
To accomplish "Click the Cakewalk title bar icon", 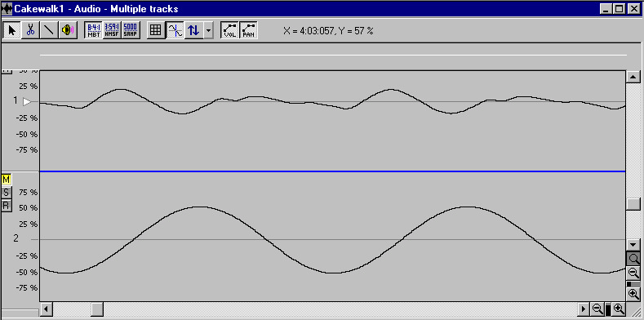I will pos(7,9).
